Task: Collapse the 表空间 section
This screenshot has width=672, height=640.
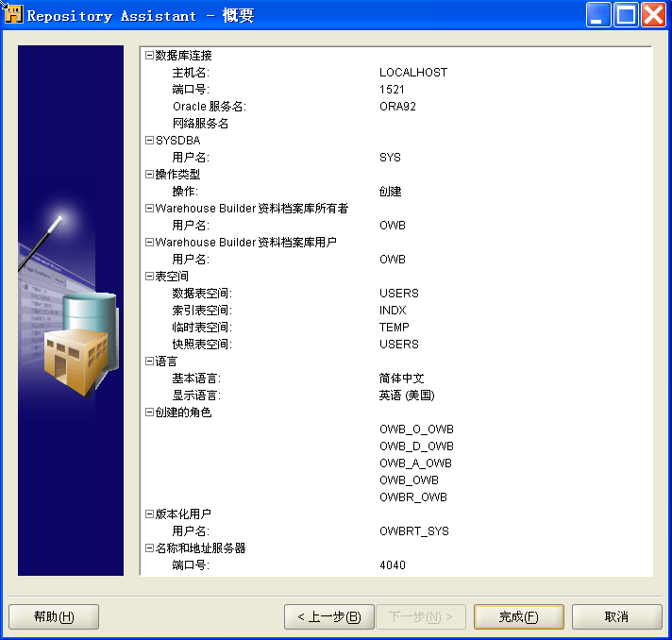Action: pos(149,277)
